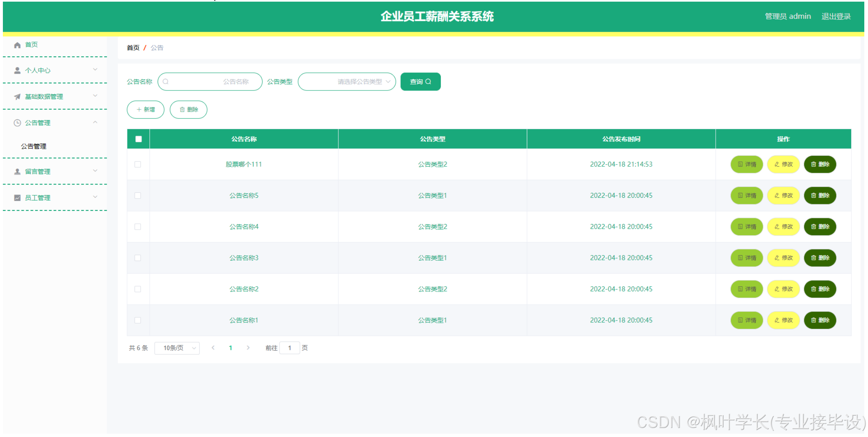Select the checkbox for 公告名称2

coord(138,289)
